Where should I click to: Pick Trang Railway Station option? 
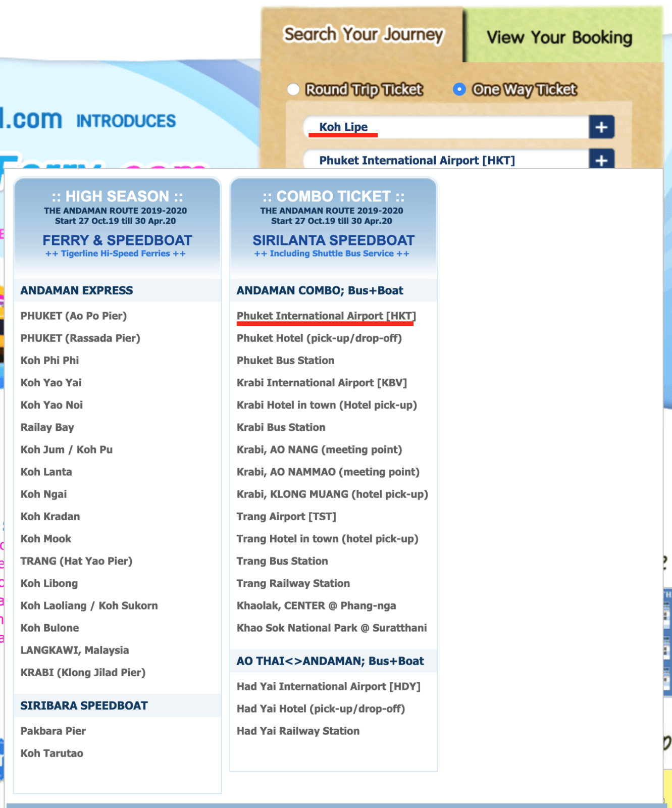pos(293,584)
